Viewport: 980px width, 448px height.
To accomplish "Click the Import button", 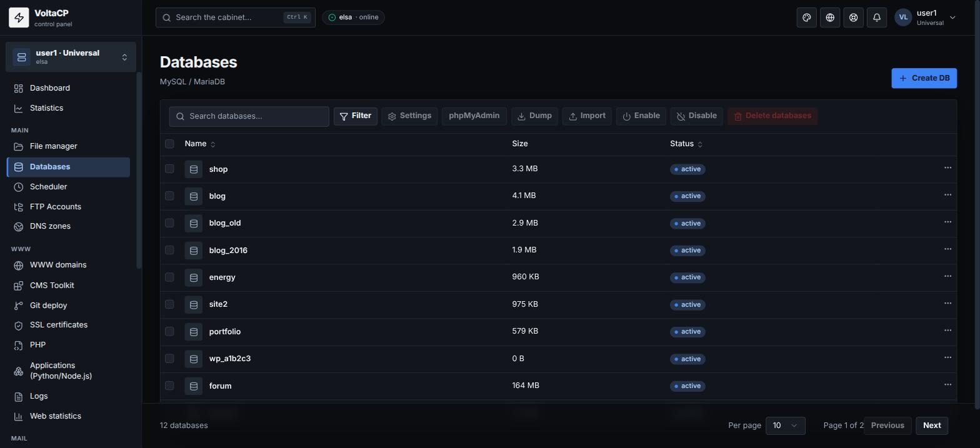I will (587, 116).
